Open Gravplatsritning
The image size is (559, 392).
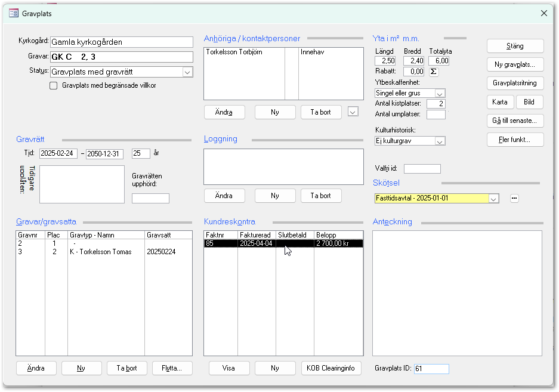[515, 83]
